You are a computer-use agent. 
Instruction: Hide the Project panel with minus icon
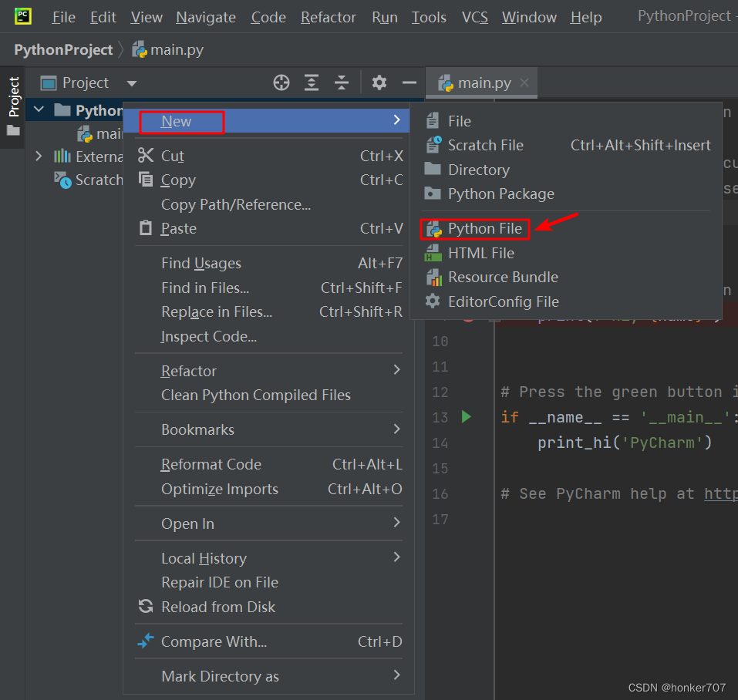tap(409, 82)
